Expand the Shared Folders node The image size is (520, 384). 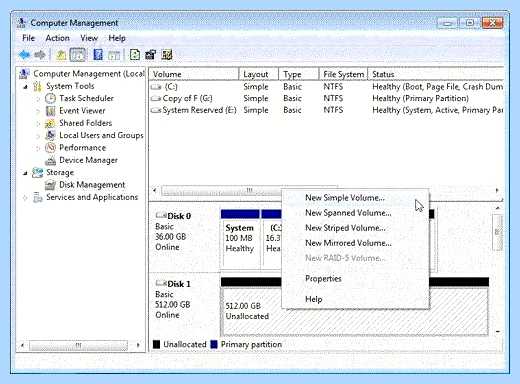click(38, 124)
